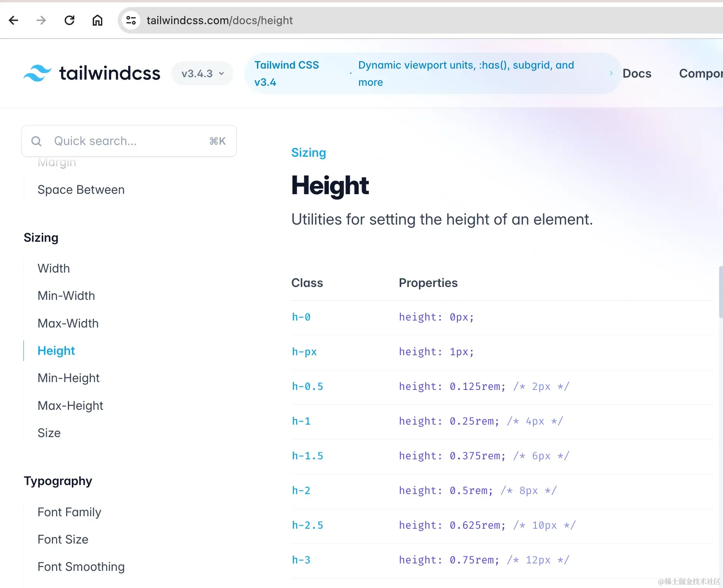Screen dimensions: 723x588
Task: Click the chevron in the v3.4 announcement
Action: point(611,73)
